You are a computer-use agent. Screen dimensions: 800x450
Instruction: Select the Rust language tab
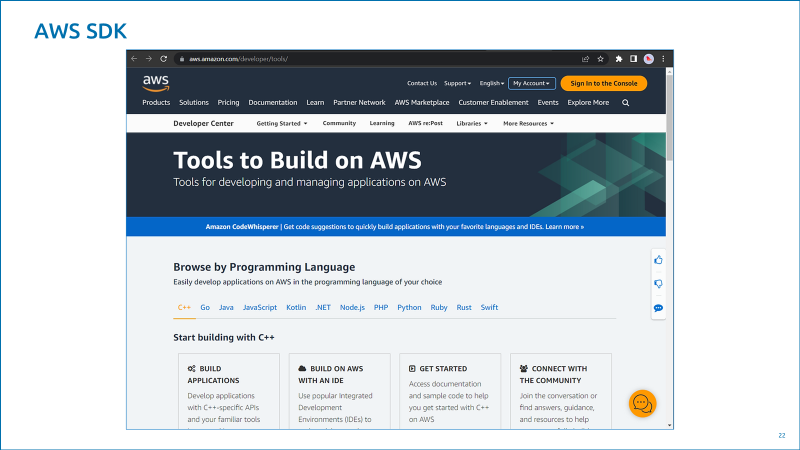coord(464,307)
